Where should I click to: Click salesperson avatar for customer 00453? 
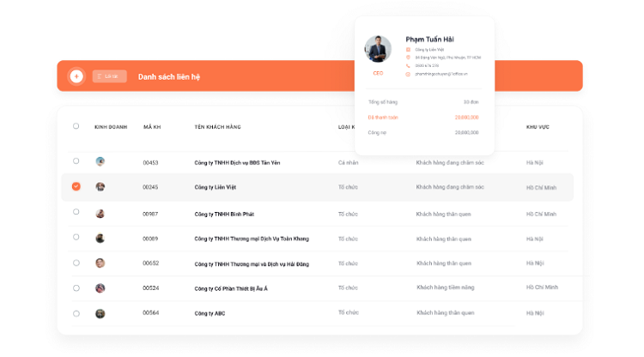click(100, 161)
